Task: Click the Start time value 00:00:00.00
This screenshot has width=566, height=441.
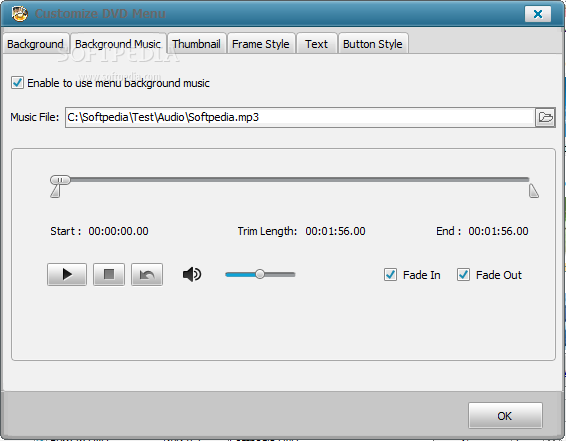Action: click(x=118, y=231)
